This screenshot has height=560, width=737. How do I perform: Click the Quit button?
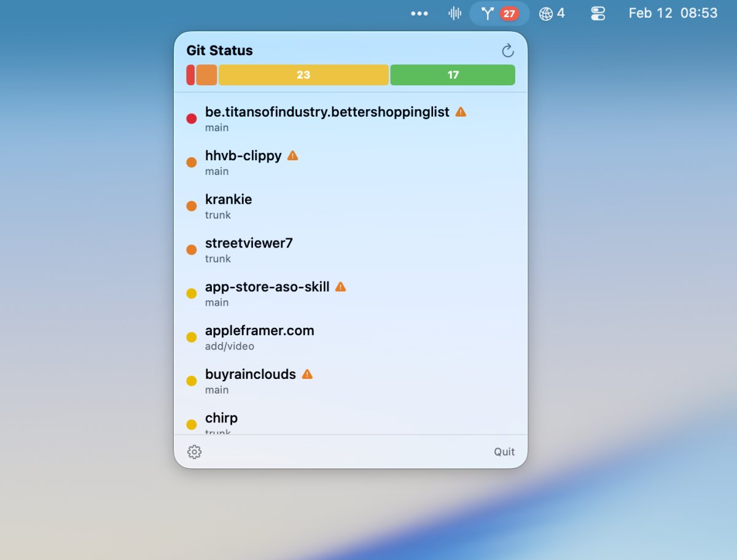pyautogui.click(x=504, y=452)
